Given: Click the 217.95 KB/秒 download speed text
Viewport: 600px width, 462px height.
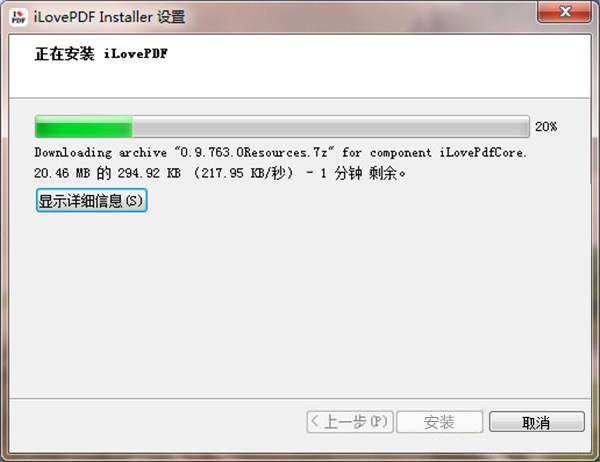Looking at the screenshot, I should 243,173.
